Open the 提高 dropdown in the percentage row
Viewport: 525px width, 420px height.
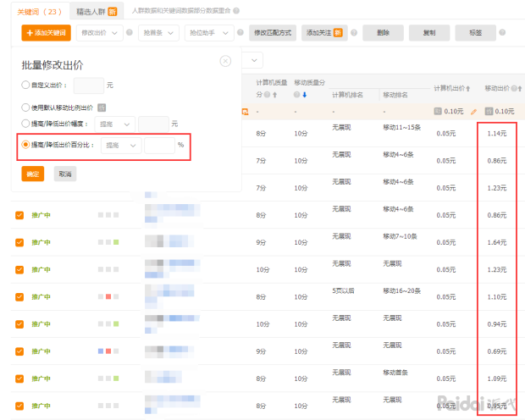point(119,145)
